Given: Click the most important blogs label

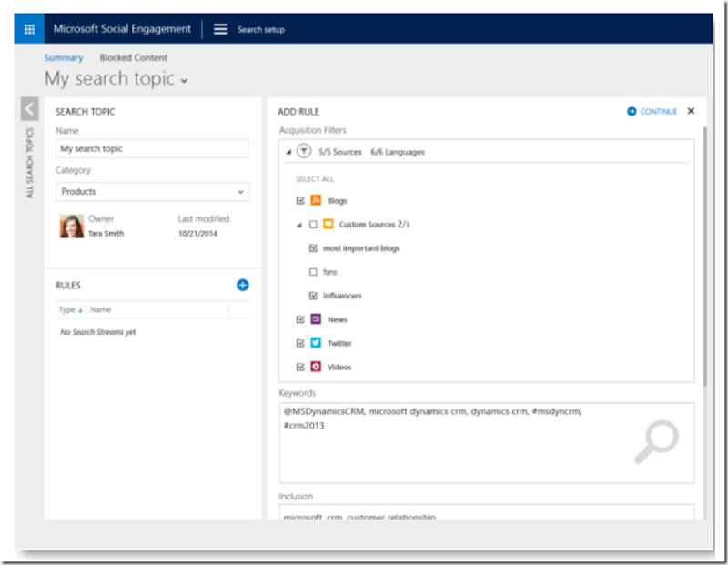Looking at the screenshot, I should [361, 248].
